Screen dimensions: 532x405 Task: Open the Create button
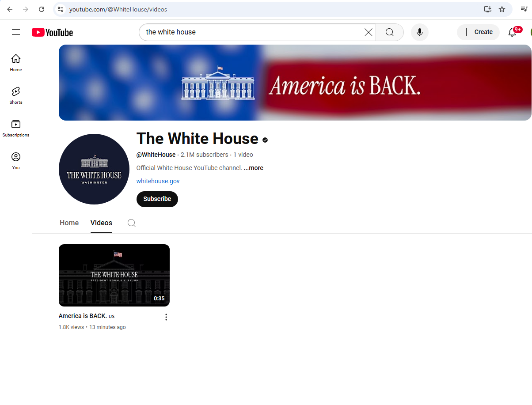[x=478, y=32]
